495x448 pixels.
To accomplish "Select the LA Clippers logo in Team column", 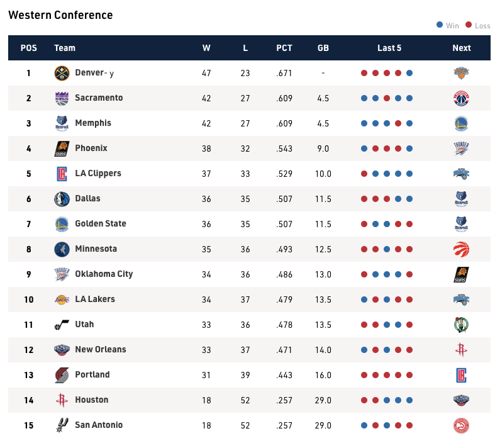I will pos(62,174).
